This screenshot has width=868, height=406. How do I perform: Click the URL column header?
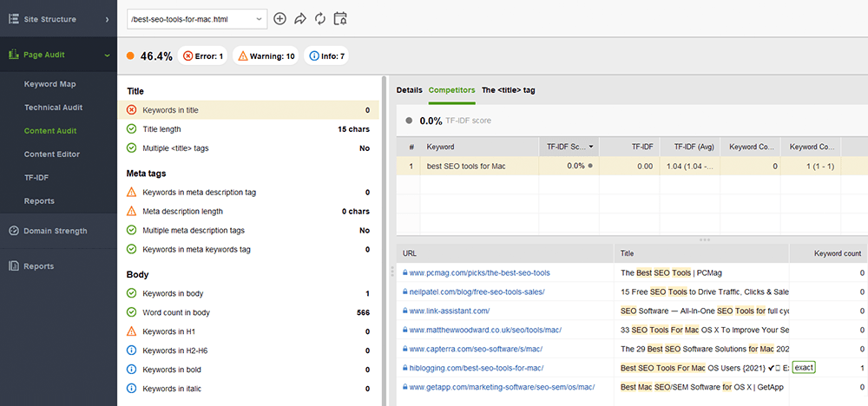[505, 253]
